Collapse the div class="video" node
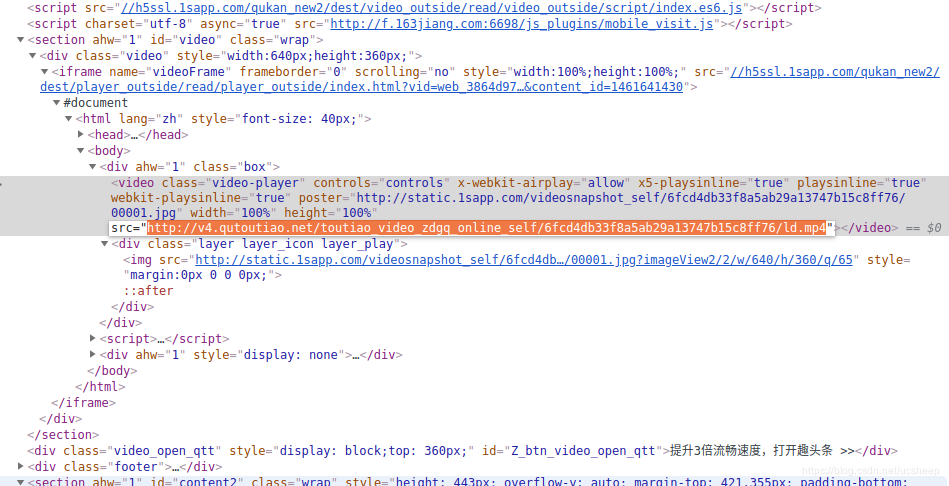Viewport: 949px width, 486px height. click(x=33, y=56)
